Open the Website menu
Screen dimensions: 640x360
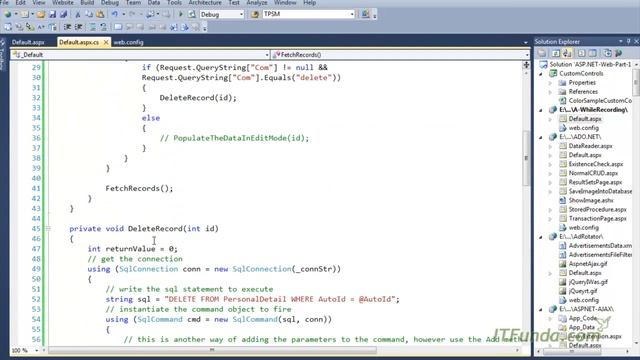[x=63, y=3]
